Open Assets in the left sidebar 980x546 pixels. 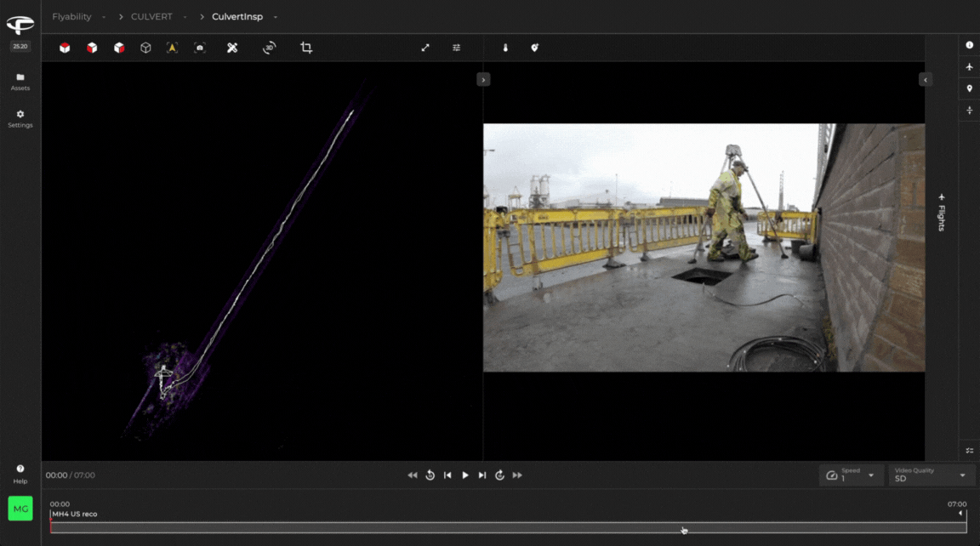20,82
